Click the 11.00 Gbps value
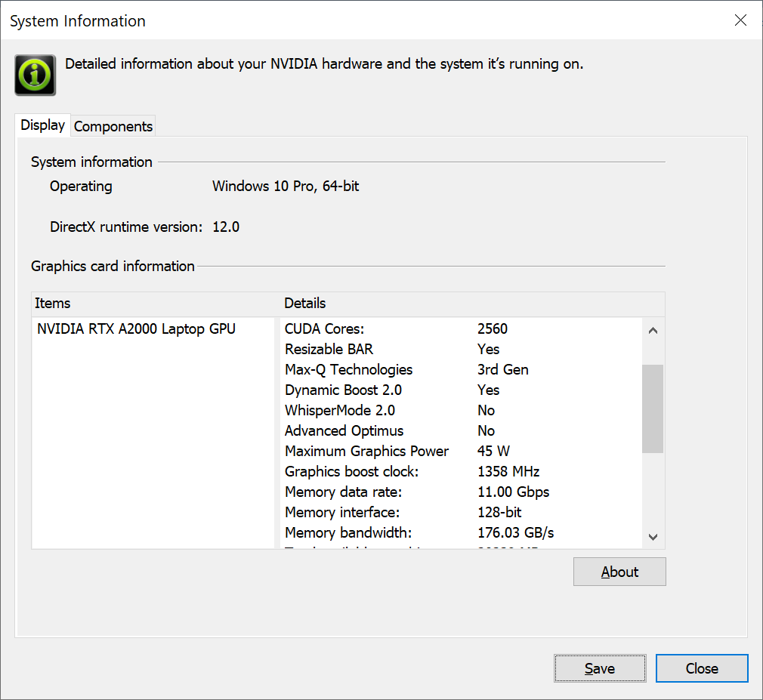 (x=514, y=492)
